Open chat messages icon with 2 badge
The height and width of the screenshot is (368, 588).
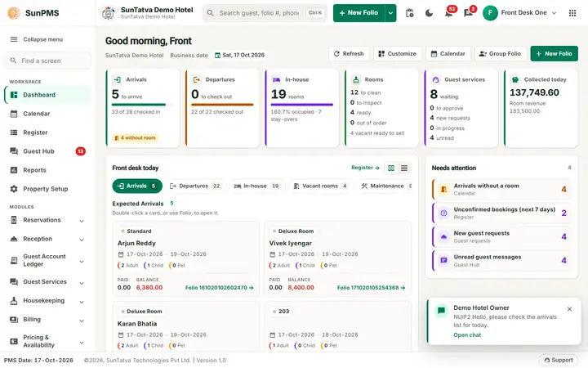click(x=468, y=13)
